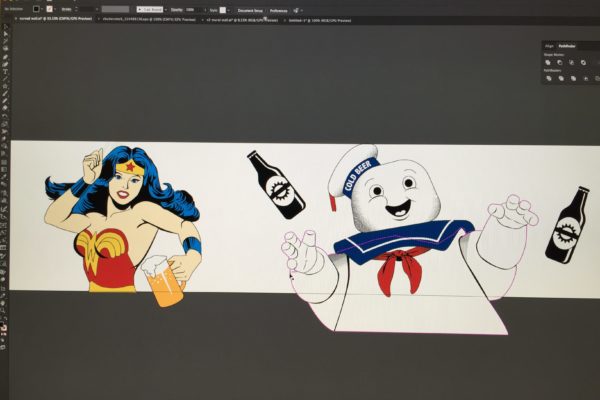Select the Selection tool at top of toolbar

point(5,27)
